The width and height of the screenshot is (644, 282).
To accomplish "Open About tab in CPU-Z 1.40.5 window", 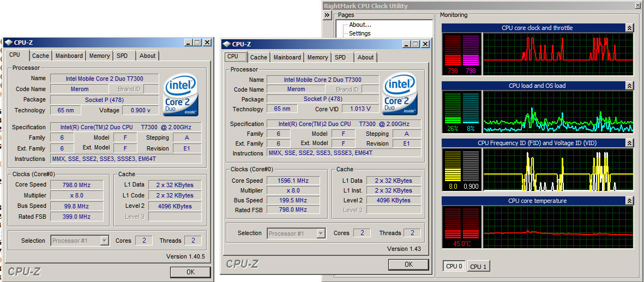I will [x=147, y=56].
